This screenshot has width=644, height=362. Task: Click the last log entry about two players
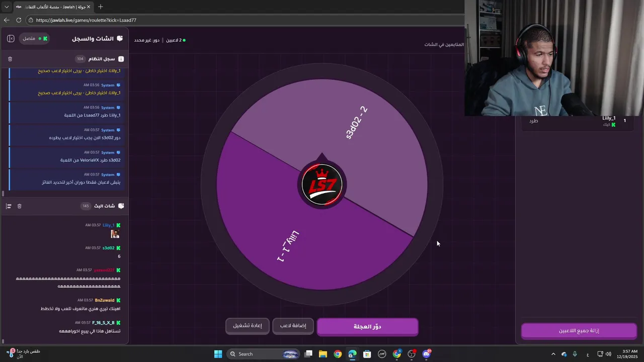coord(66,178)
